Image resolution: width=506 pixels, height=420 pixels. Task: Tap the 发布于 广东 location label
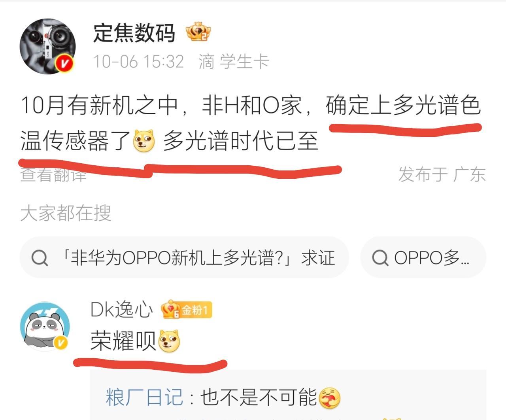tap(442, 174)
